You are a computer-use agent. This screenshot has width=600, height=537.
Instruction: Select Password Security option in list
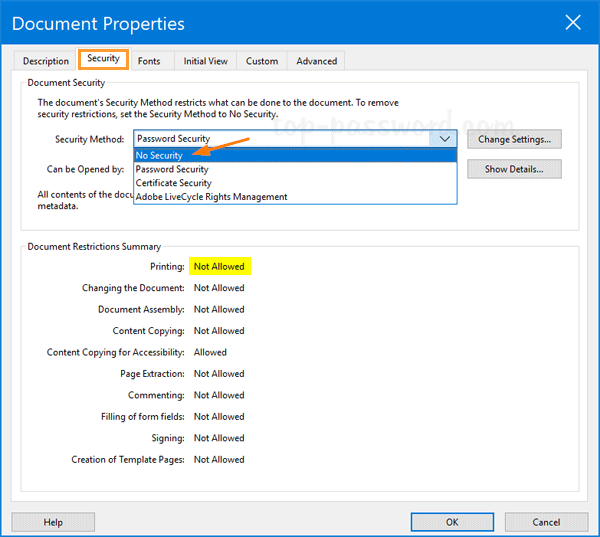point(172,170)
